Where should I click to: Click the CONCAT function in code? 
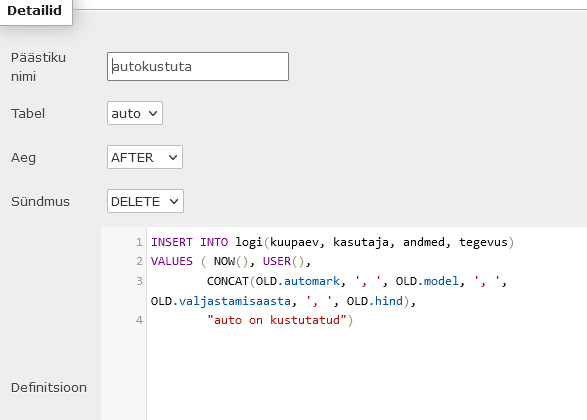228,281
